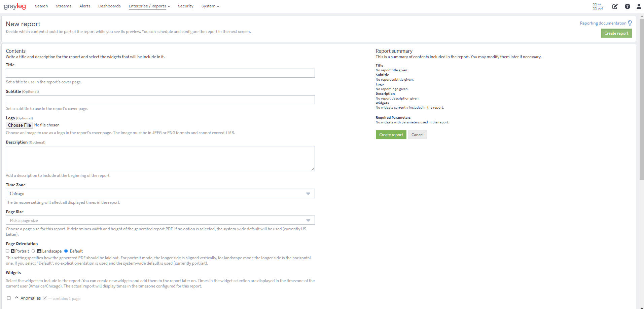Open the System menu

pyautogui.click(x=210, y=6)
